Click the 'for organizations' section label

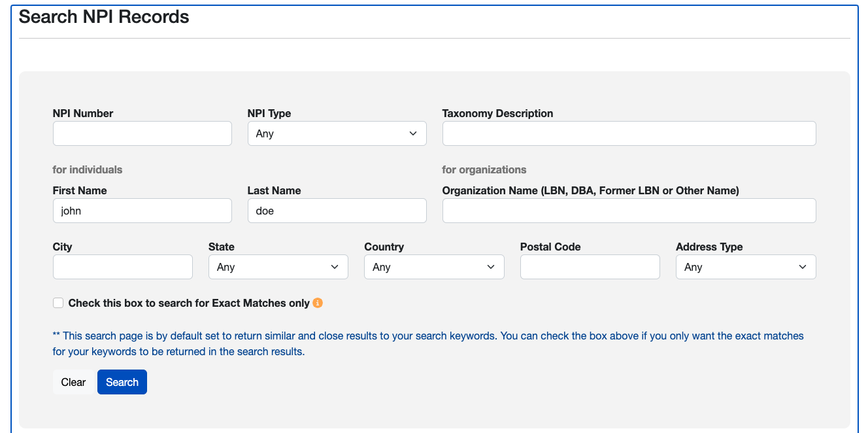pyautogui.click(x=484, y=169)
